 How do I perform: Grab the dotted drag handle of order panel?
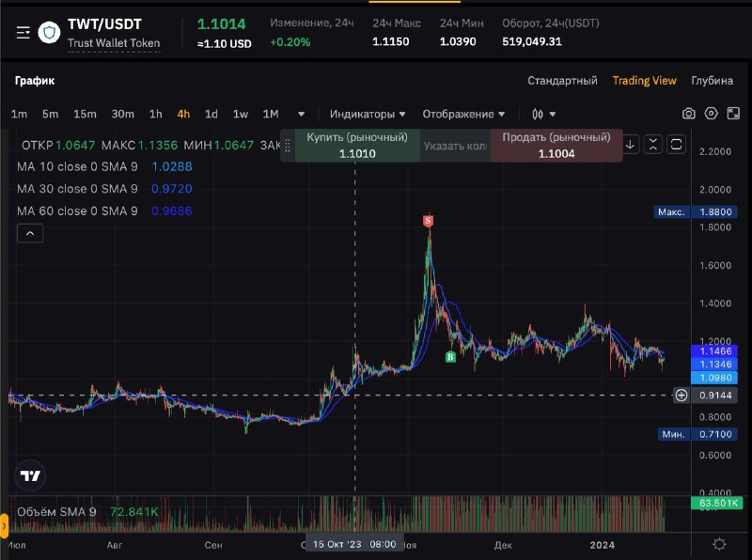[288, 146]
